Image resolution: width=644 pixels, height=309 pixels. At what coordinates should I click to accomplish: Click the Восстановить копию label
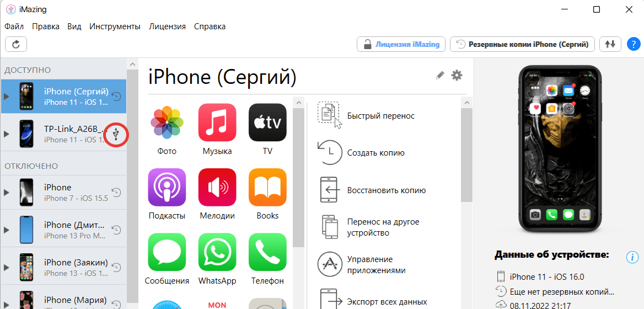(387, 191)
